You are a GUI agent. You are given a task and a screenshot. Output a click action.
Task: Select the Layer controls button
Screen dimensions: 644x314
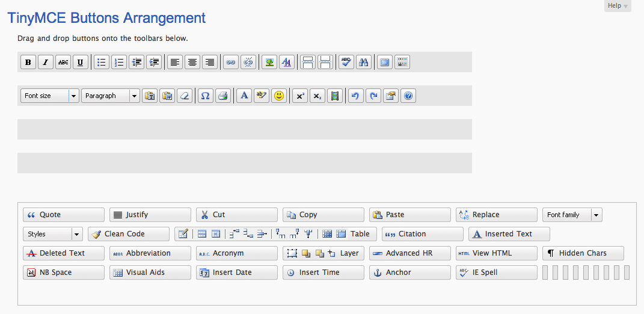click(324, 253)
